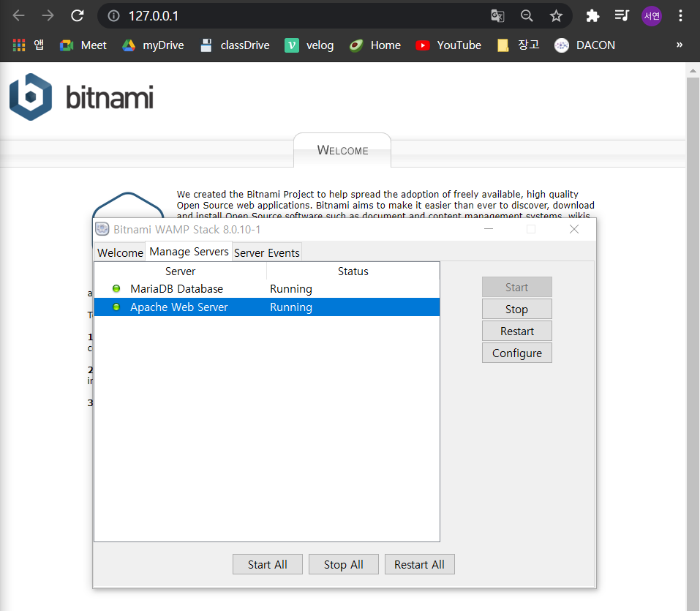The width and height of the screenshot is (700, 611).
Task: Open the translate icon in the address bar
Action: pyautogui.click(x=498, y=15)
